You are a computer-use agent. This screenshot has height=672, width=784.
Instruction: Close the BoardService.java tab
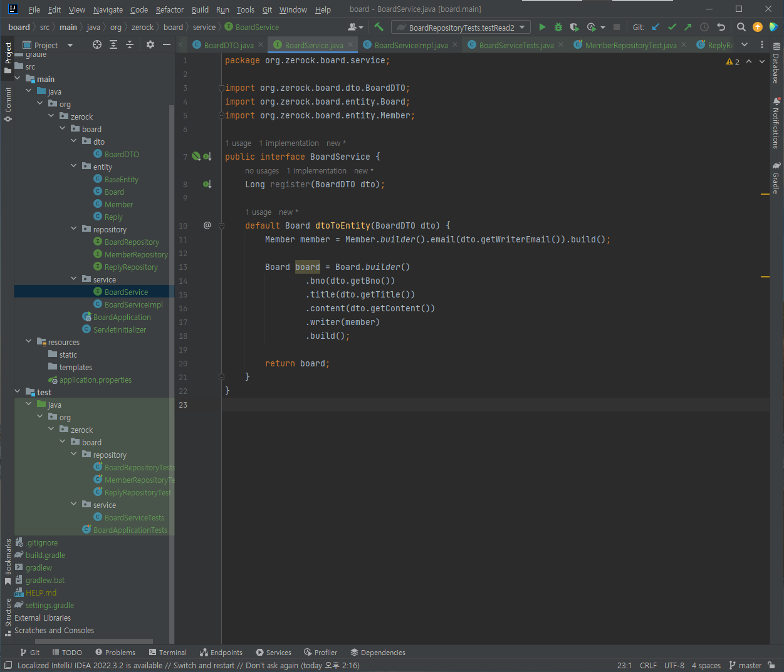pyautogui.click(x=352, y=44)
